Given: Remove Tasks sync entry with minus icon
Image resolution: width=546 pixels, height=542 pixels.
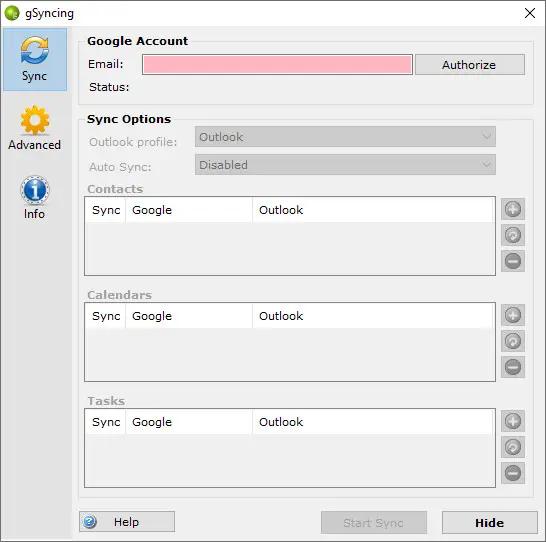Looking at the screenshot, I should pyautogui.click(x=513, y=473).
